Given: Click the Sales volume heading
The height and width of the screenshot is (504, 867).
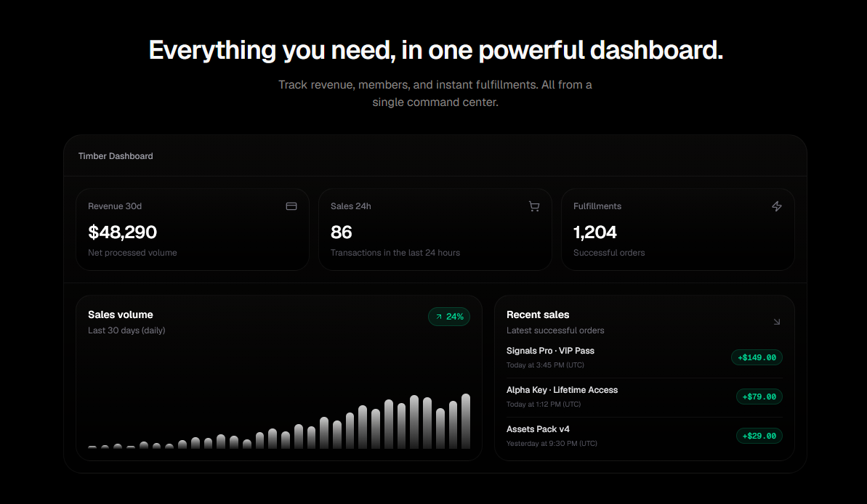Looking at the screenshot, I should point(121,314).
